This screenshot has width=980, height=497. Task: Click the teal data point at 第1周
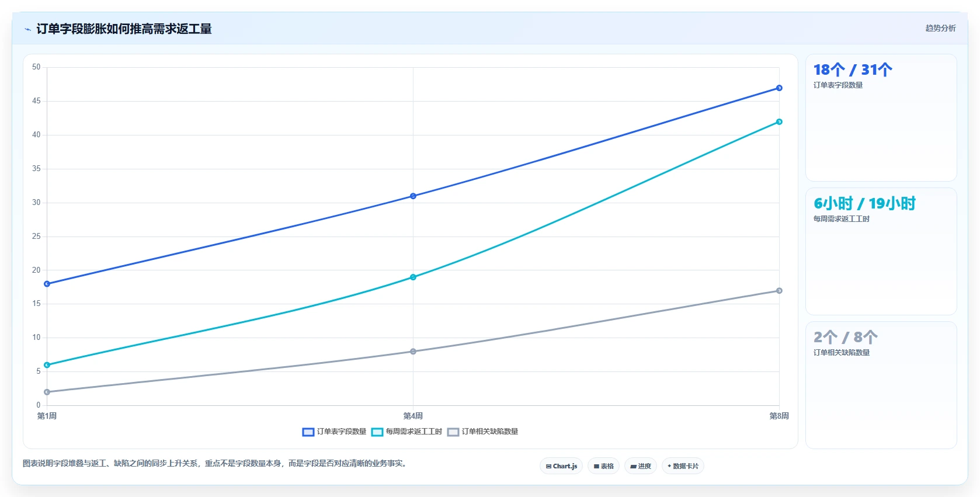tap(47, 365)
